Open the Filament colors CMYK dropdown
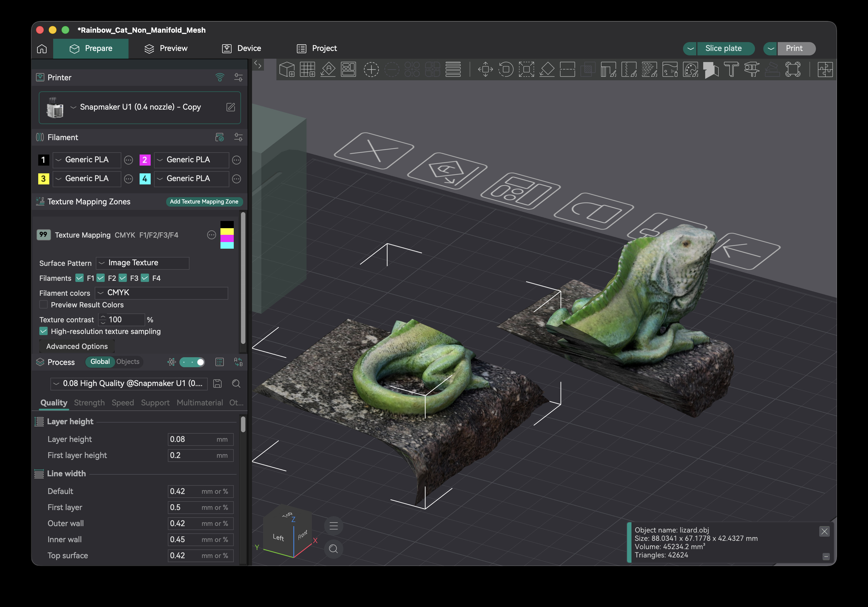The height and width of the screenshot is (607, 868). tap(161, 293)
